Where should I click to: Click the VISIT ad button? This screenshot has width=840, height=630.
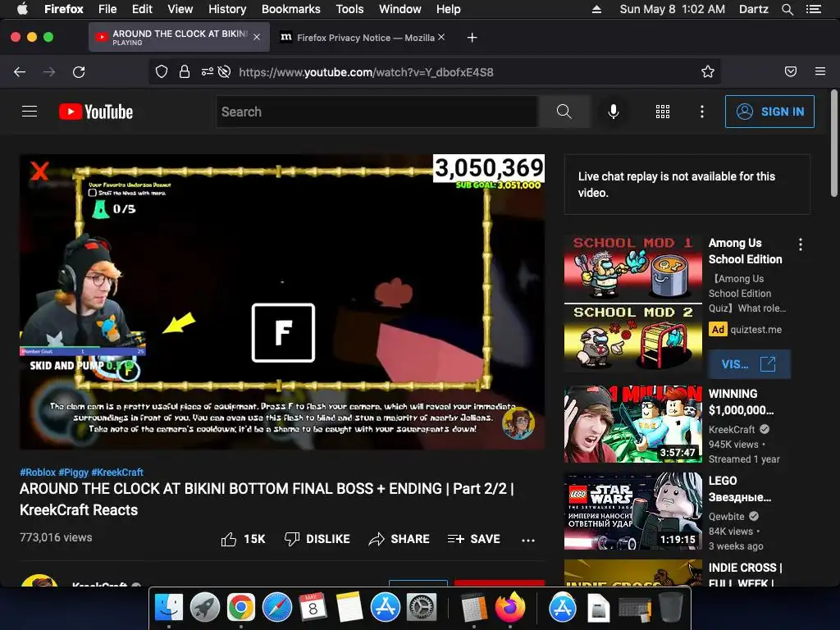pyautogui.click(x=749, y=364)
